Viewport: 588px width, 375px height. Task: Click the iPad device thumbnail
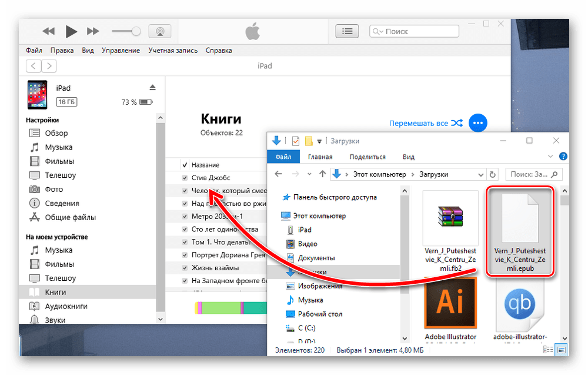point(37,95)
